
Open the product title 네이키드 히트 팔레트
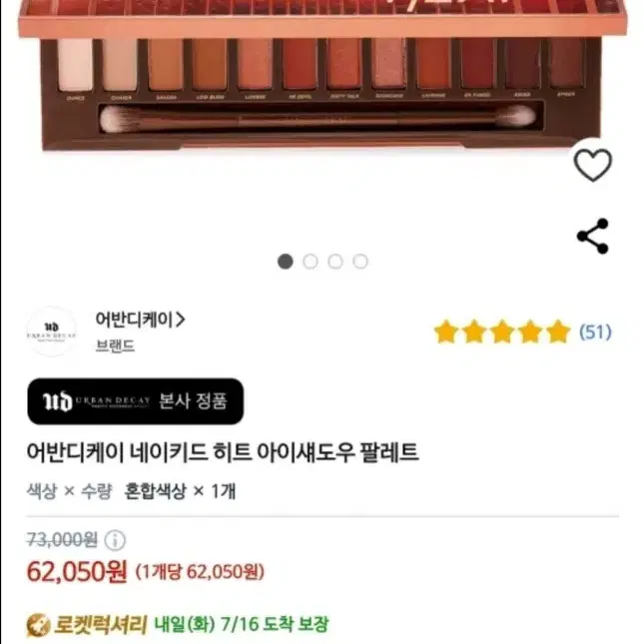pos(223,452)
